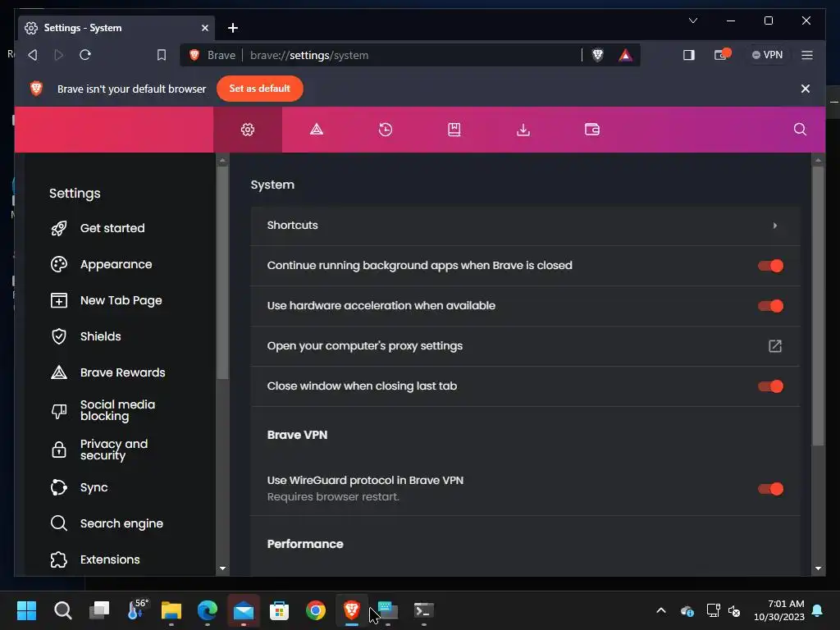
Task: Open History clock icon in pink toolbar
Action: pyautogui.click(x=386, y=130)
